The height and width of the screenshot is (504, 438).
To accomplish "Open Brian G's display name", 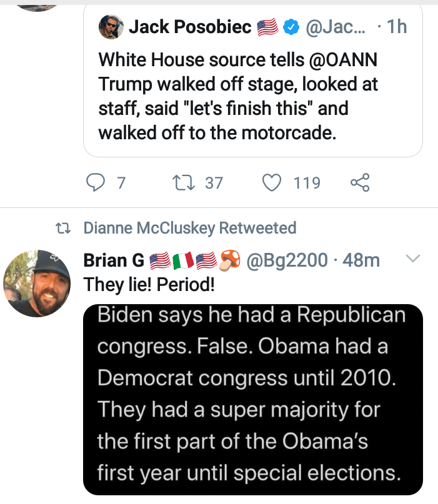I will click(x=114, y=260).
